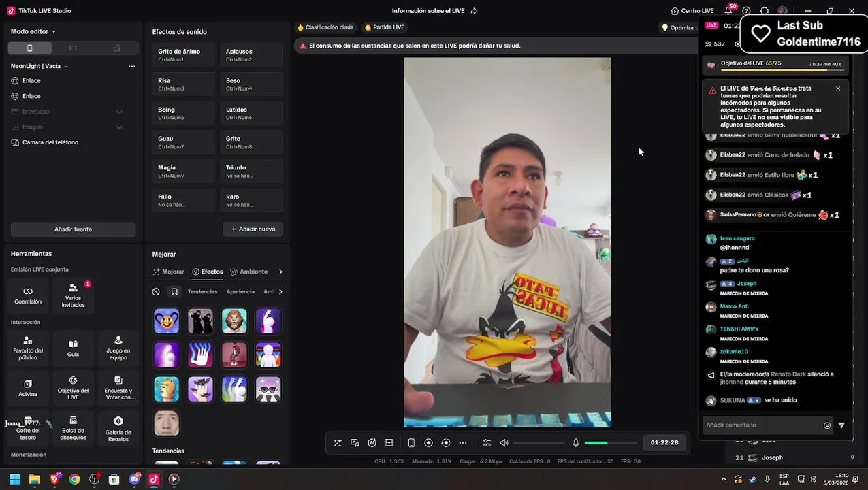
Task: Click share arrow next to Información sobre el LIVE
Action: coord(474,11)
